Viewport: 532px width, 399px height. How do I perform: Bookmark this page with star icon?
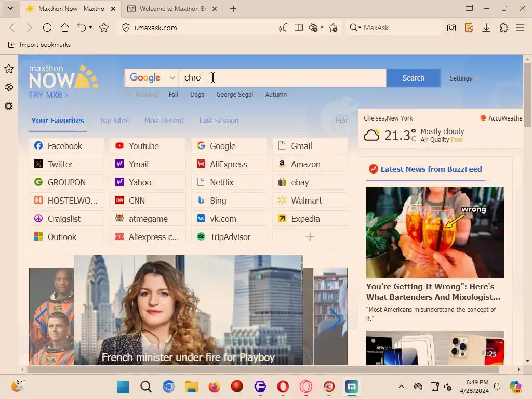(x=104, y=28)
